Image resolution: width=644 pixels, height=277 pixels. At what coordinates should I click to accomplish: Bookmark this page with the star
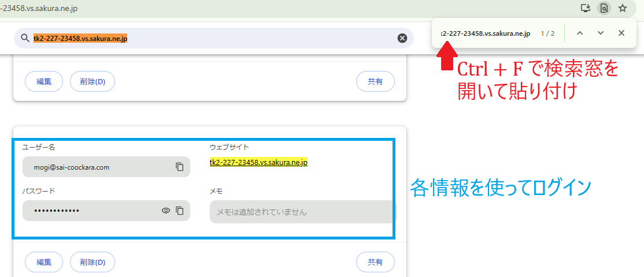(x=623, y=8)
